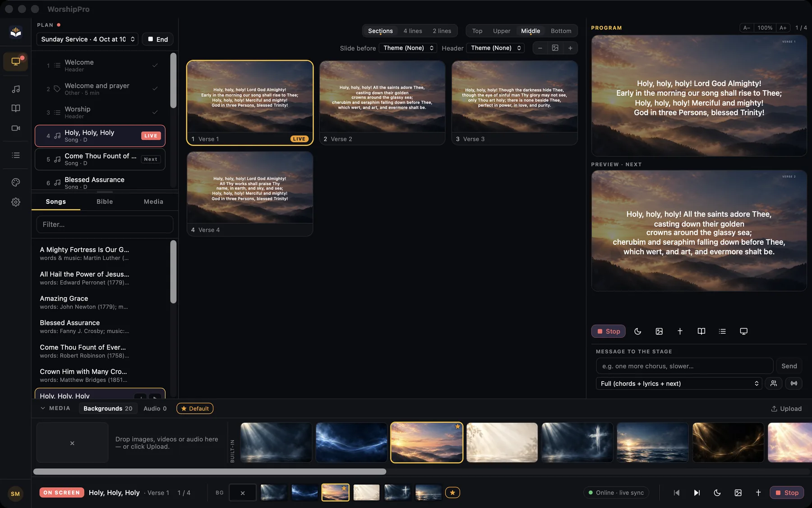812x508 pixels.
Task: Click the image icon next to Header theme
Action: click(x=555, y=48)
